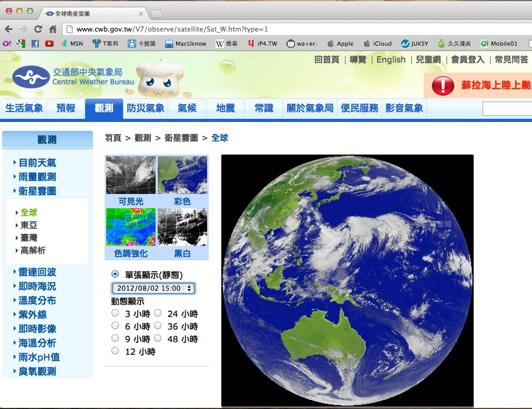Screen dimensions: 532x409
Task: Open the Wikipedia 維基 bookmark
Action: click(x=227, y=44)
